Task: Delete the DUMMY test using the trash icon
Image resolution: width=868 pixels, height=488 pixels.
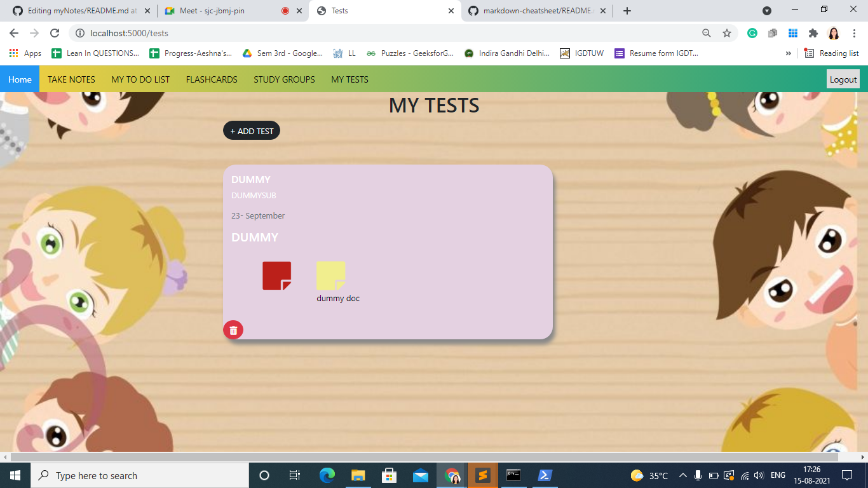Action: point(233,330)
